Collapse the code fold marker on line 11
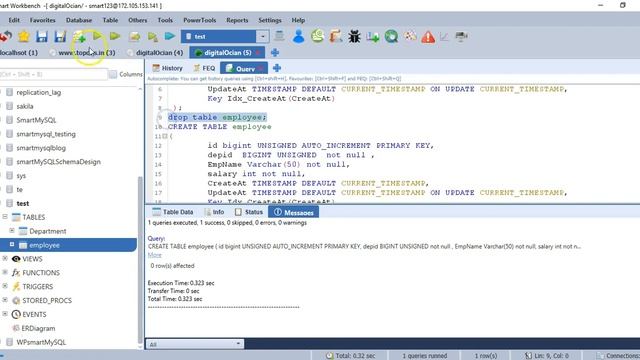 coord(165,136)
